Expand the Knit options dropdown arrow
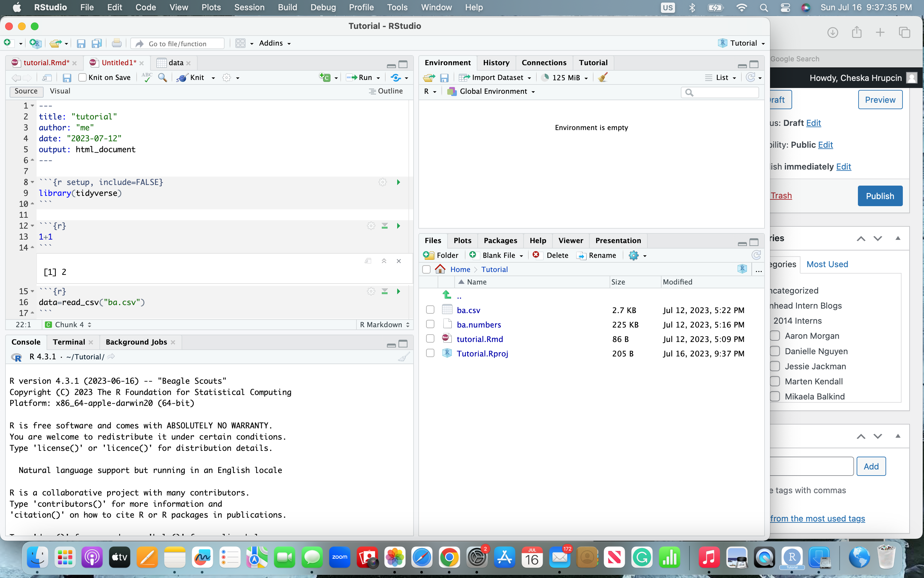This screenshot has height=578, width=924. point(213,78)
